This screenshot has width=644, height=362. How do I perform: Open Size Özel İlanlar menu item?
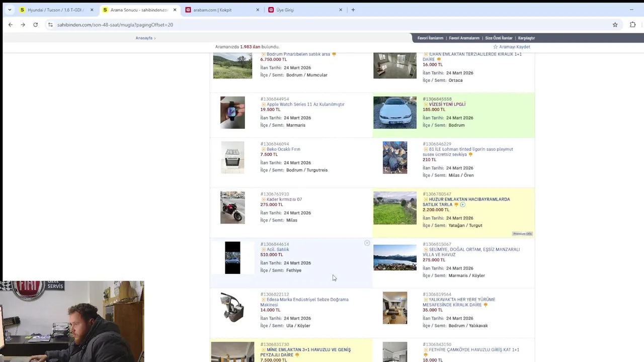[x=499, y=38]
